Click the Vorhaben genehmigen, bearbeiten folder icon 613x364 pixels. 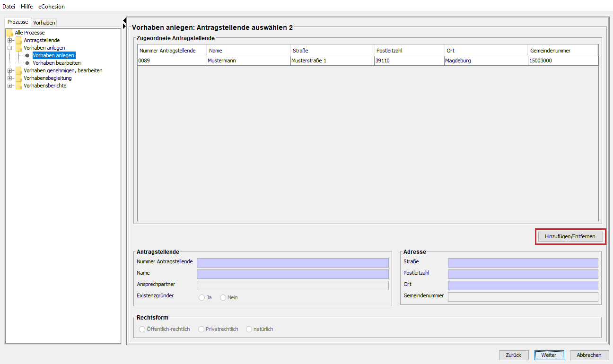click(x=18, y=70)
